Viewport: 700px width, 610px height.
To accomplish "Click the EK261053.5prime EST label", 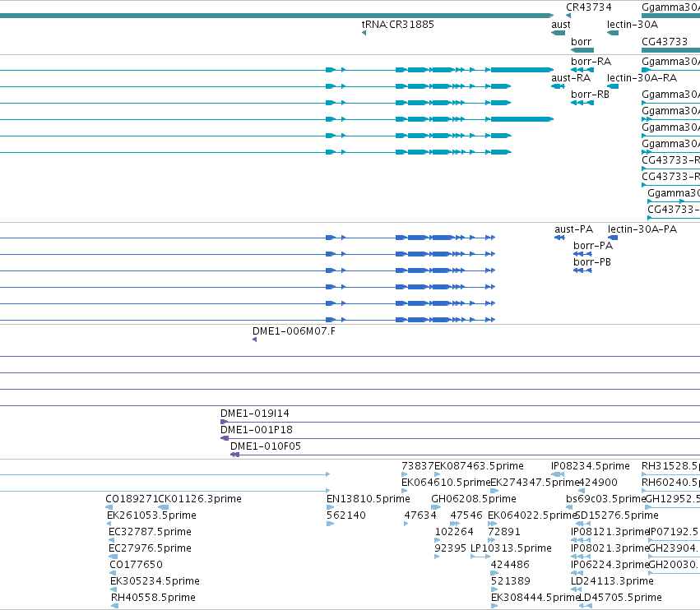I will coord(152,515).
